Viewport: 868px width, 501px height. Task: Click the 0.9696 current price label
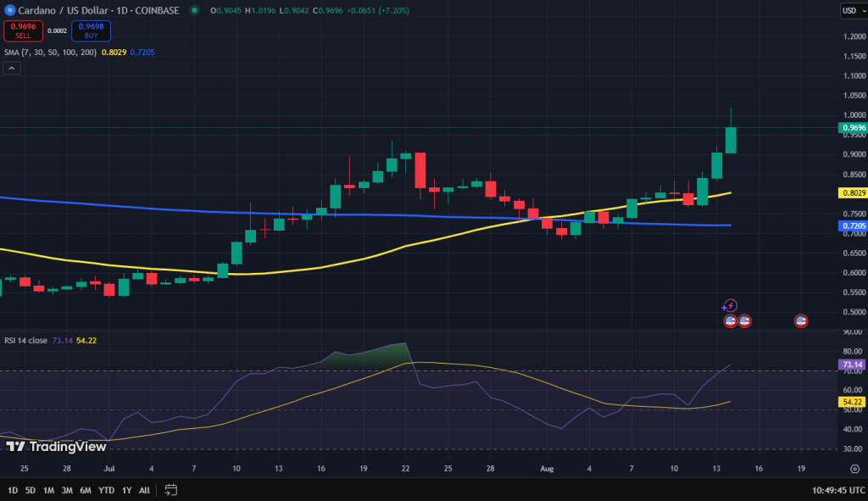(x=853, y=128)
